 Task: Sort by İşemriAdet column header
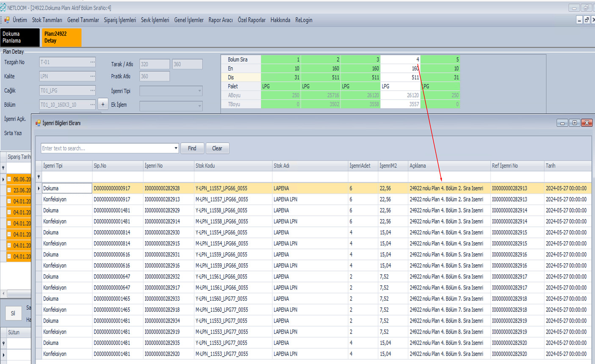coord(363,166)
